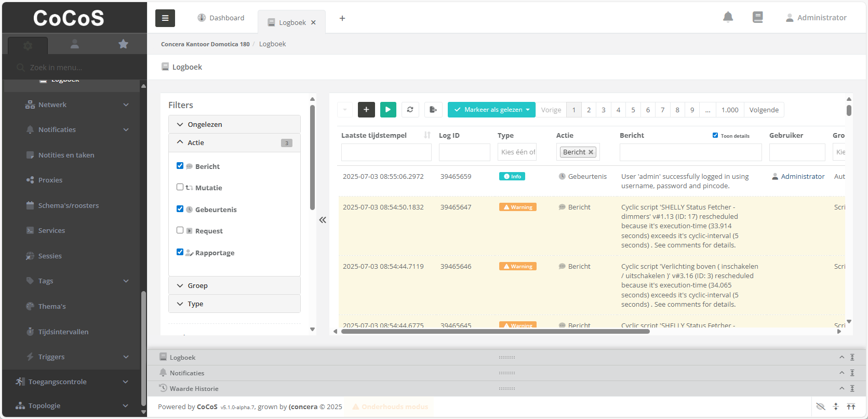Click the hamburger menu button
Viewport: 868px width, 419px height.
165,18
